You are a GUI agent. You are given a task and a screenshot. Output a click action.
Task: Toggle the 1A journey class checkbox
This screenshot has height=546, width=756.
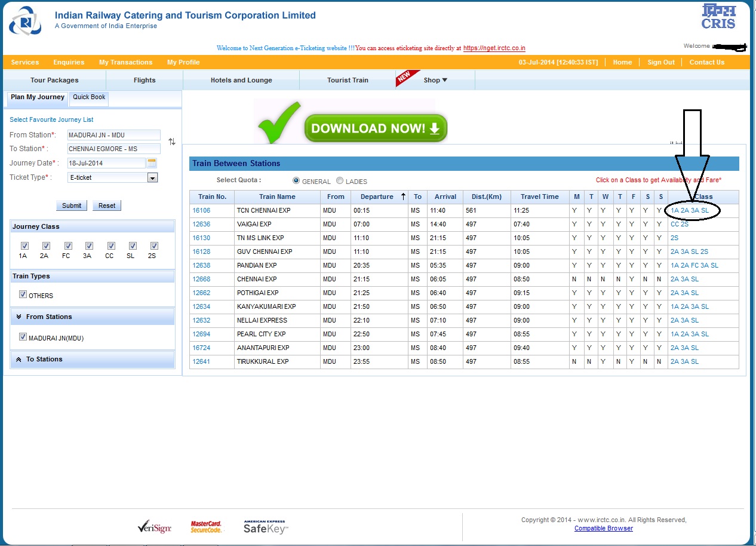click(x=24, y=246)
